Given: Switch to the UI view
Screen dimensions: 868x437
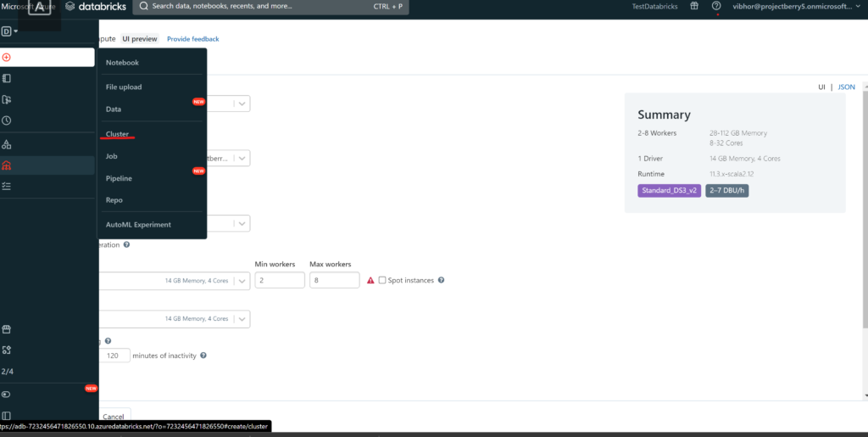Looking at the screenshot, I should [822, 87].
